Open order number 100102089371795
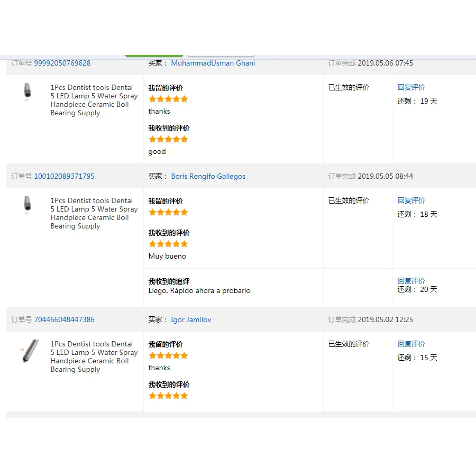This screenshot has height=476, width=476. (64, 176)
